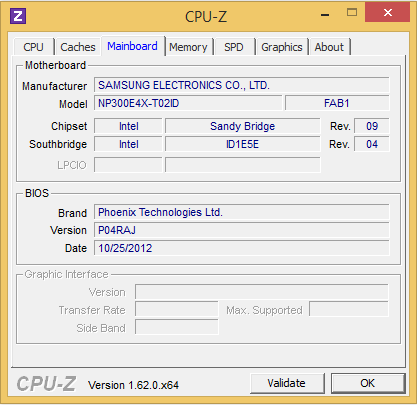The height and width of the screenshot is (405, 417).
Task: Show the About tab
Action: coord(329,47)
